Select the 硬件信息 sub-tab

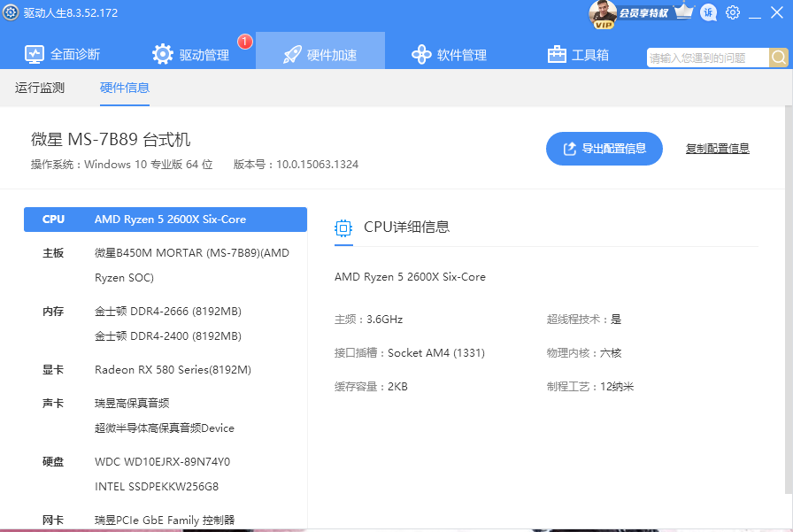tap(125, 88)
